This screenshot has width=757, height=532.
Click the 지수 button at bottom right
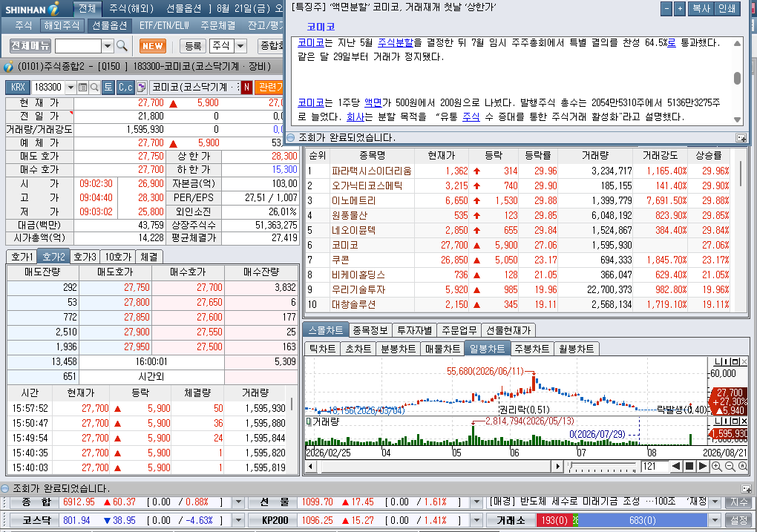pyautogui.click(x=738, y=502)
